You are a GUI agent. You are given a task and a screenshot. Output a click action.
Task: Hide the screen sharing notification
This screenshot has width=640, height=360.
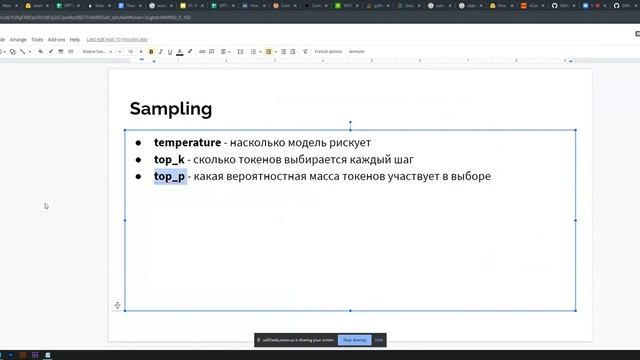(x=379, y=340)
